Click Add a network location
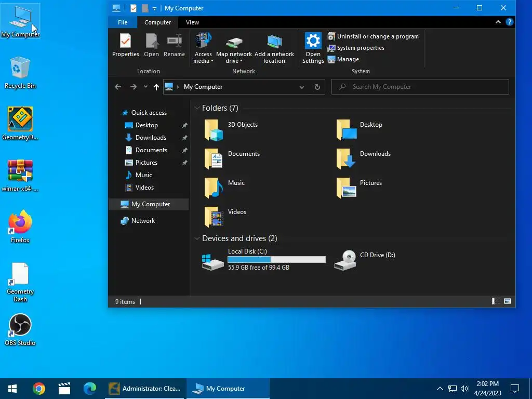The width and height of the screenshot is (532, 399). coord(274,48)
